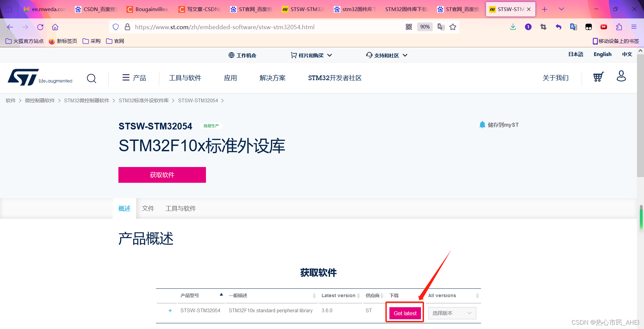This screenshot has height=329, width=644.
Task: Click the ST life.augmented logo
Action: pyautogui.click(x=40, y=77)
